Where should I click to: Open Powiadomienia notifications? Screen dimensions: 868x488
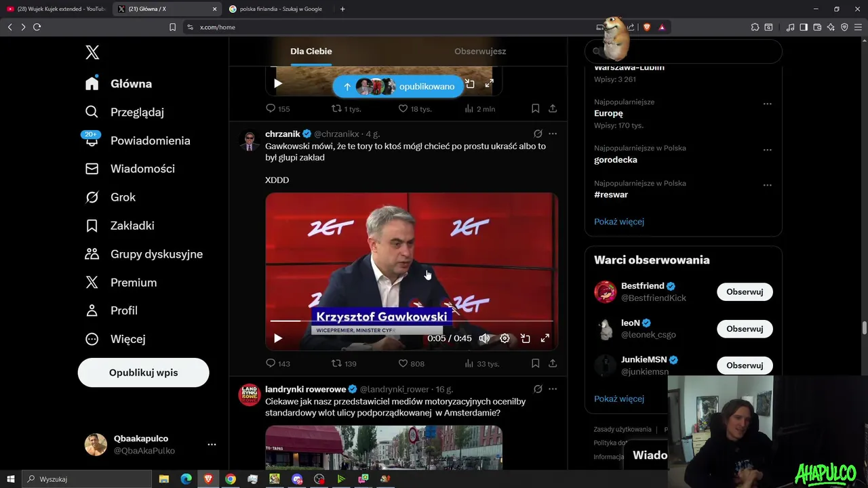138,140
